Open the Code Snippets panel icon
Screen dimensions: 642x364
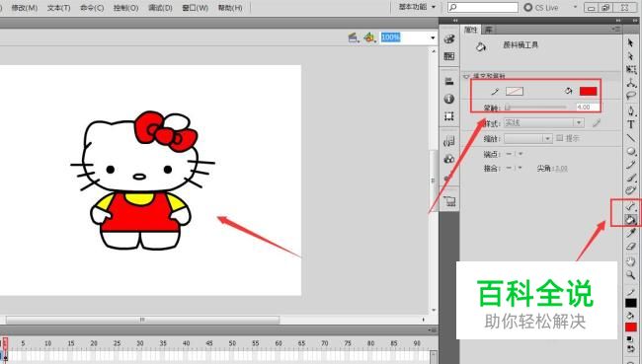449,141
